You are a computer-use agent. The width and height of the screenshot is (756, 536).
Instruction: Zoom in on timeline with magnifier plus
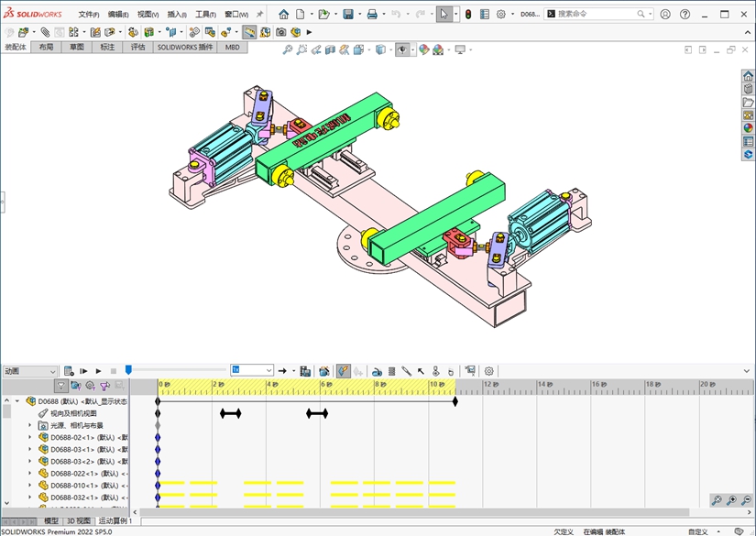point(731,500)
